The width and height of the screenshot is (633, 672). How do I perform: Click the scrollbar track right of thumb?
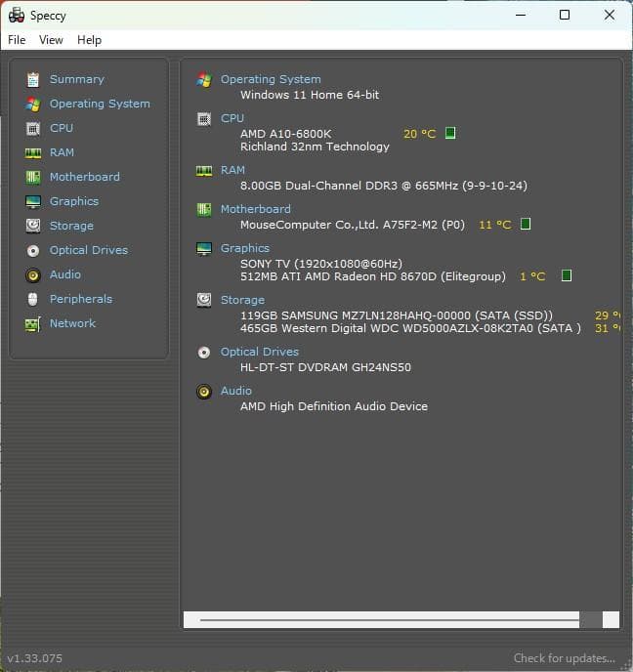(591, 619)
